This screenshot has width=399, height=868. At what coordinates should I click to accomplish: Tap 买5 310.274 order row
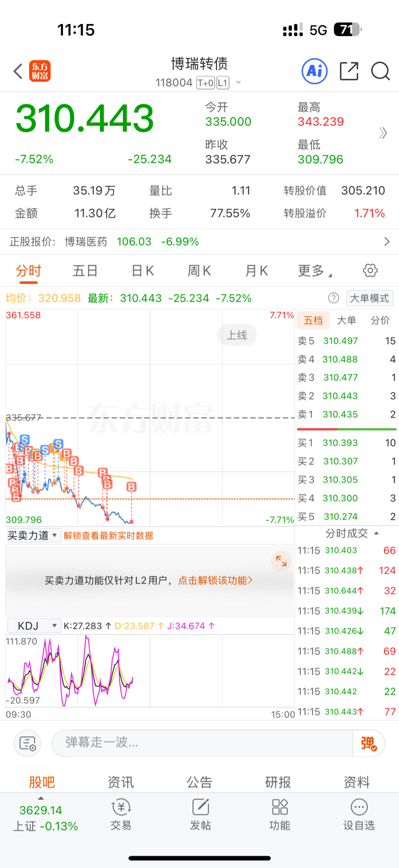point(347,517)
